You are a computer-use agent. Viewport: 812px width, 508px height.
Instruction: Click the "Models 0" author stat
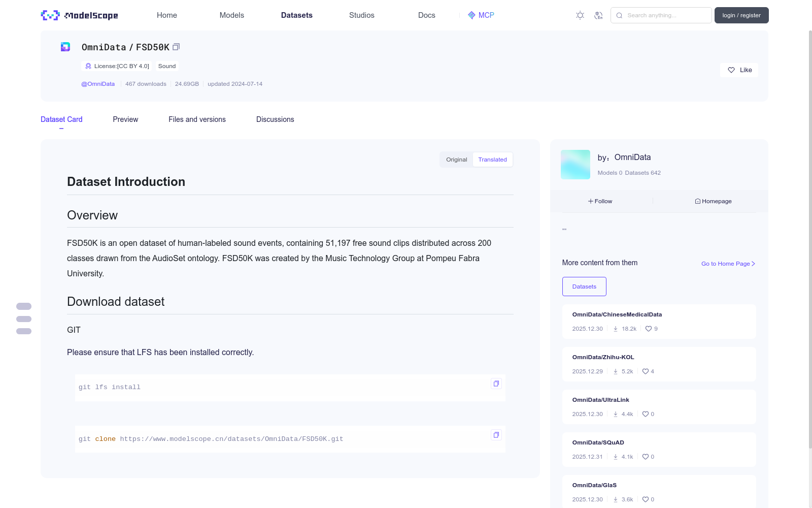click(x=610, y=173)
